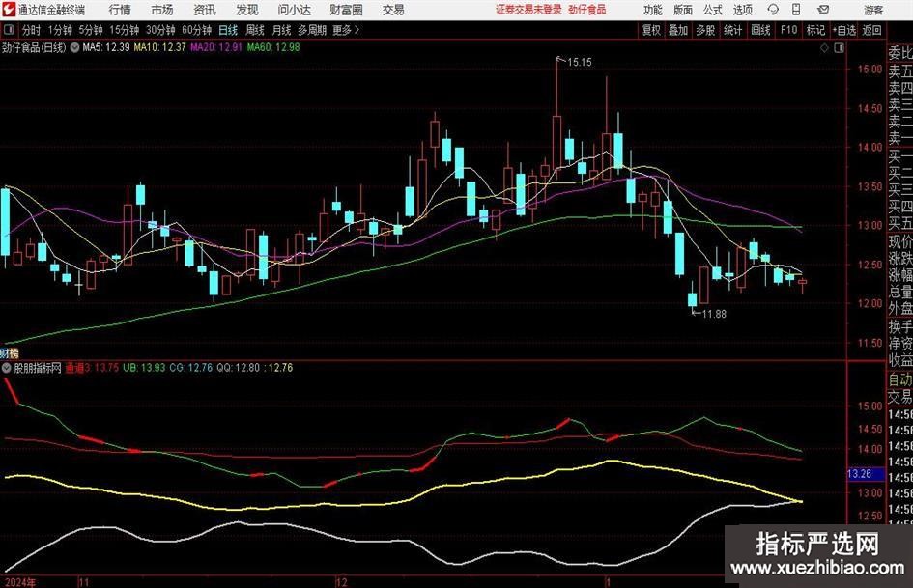The image size is (913, 588).
Task: Click the 复权 button
Action: pos(652,30)
